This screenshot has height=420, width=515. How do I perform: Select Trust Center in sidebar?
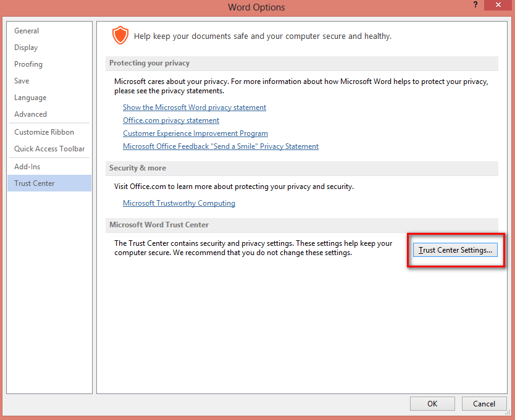pos(49,183)
